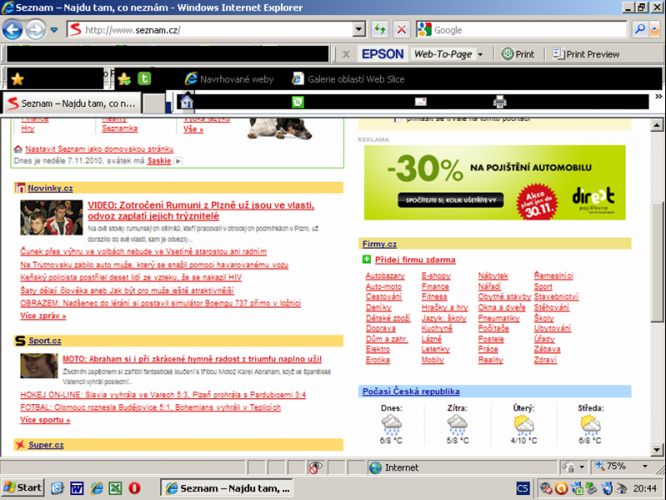
Task: Add to Favorites bar star icon
Action: 124,79
